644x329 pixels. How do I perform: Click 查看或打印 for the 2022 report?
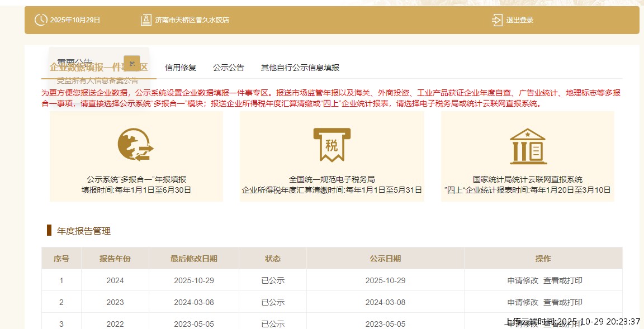click(x=562, y=323)
